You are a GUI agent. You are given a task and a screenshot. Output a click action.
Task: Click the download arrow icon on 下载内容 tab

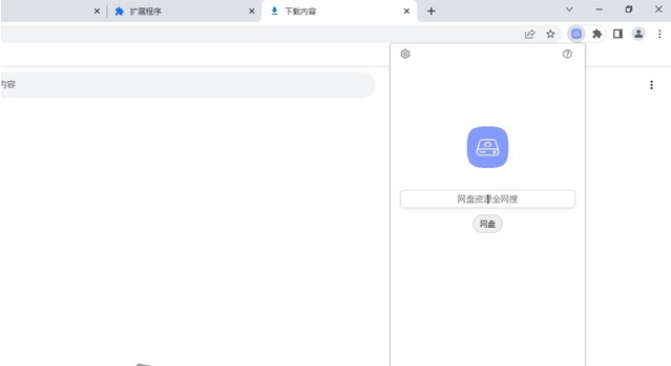pyautogui.click(x=274, y=11)
